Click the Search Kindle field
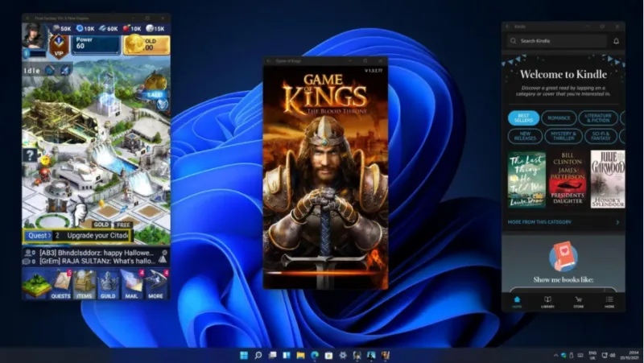The width and height of the screenshot is (644, 363). coord(557,41)
